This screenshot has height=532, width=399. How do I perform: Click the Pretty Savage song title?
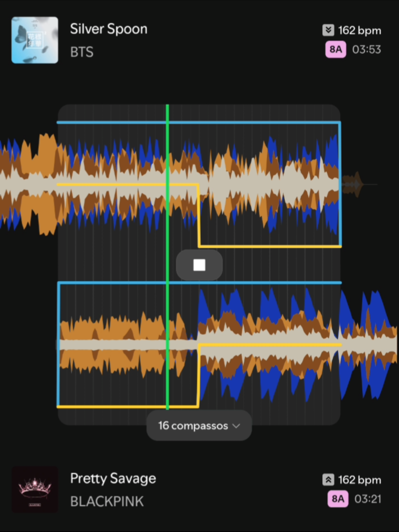tap(113, 478)
